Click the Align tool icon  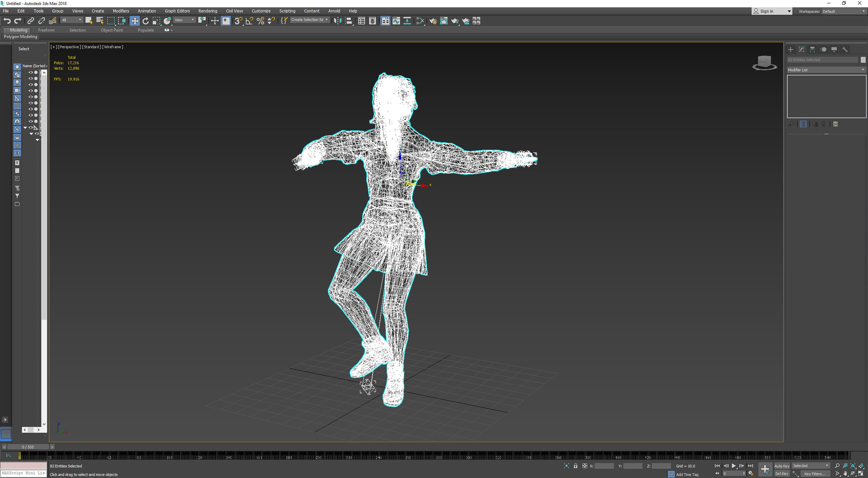coord(349,21)
